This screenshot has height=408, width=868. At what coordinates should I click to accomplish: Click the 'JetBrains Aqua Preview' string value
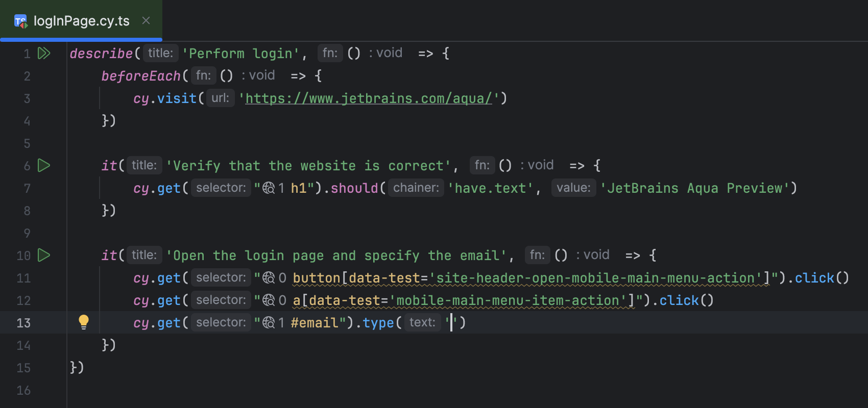698,188
